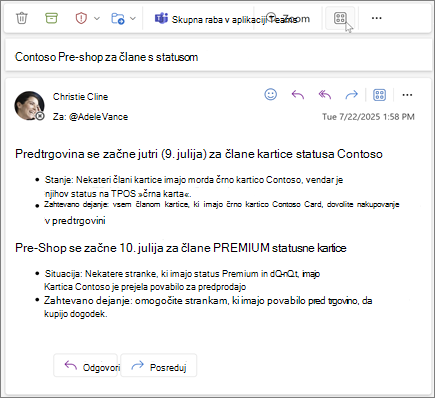Click Posreduj forward button
The width and height of the screenshot is (435, 398).
tap(159, 365)
